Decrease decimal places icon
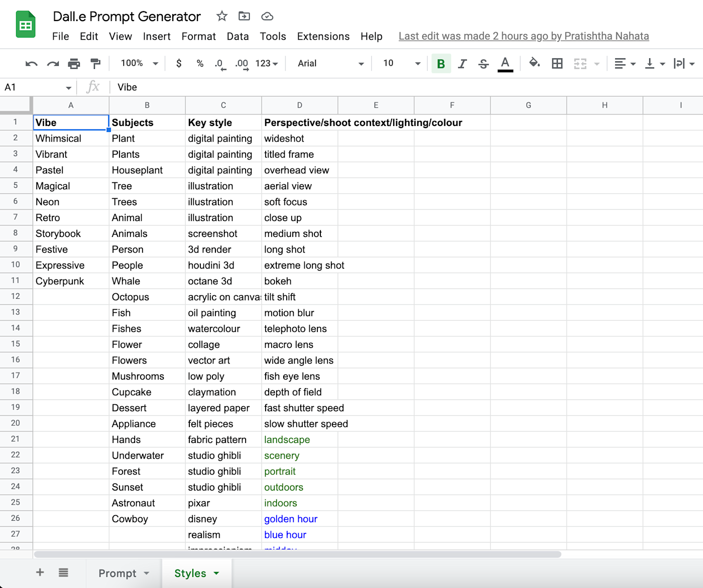This screenshot has width=703, height=588. 220,64
